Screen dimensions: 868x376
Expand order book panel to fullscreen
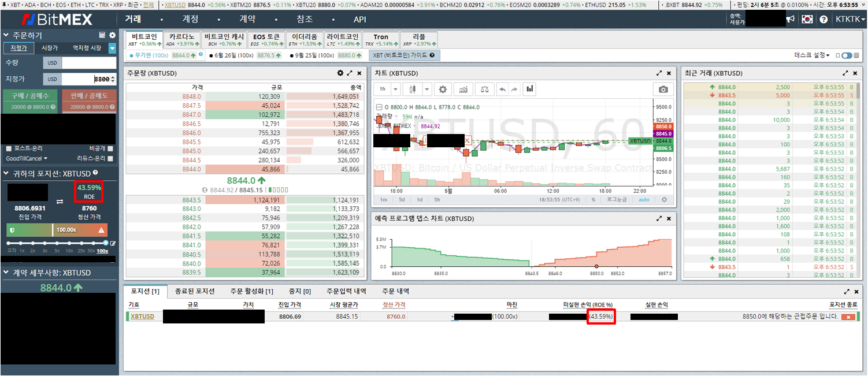point(350,73)
